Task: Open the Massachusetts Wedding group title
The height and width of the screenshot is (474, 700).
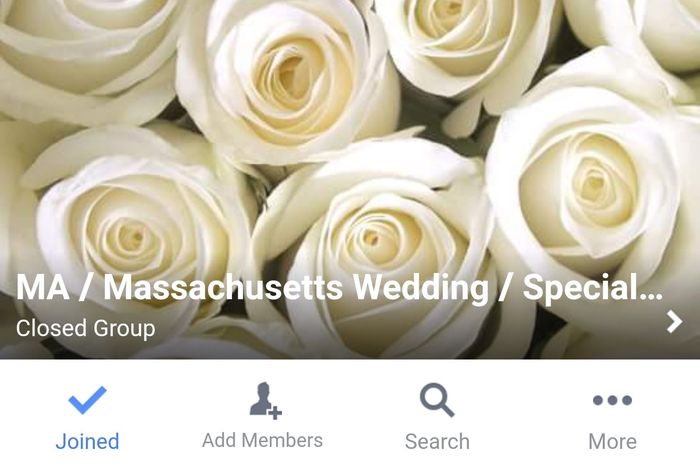Action: 339,288
